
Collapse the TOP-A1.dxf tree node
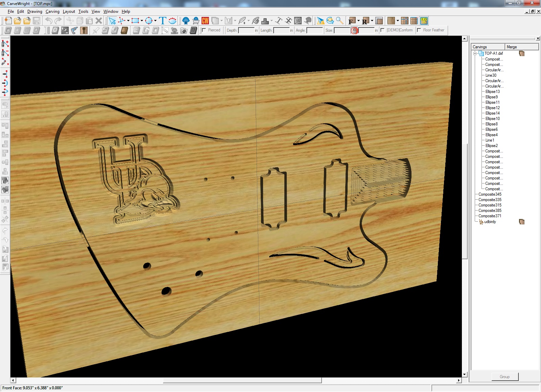(475, 53)
